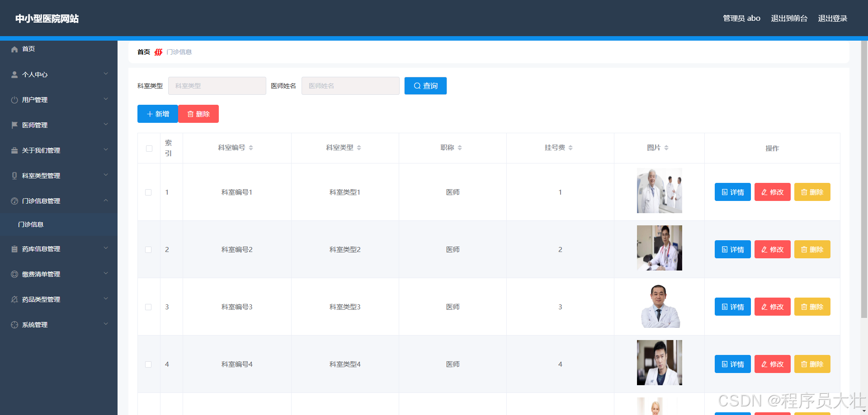Select the 系统管理 globe icon

(x=14, y=324)
